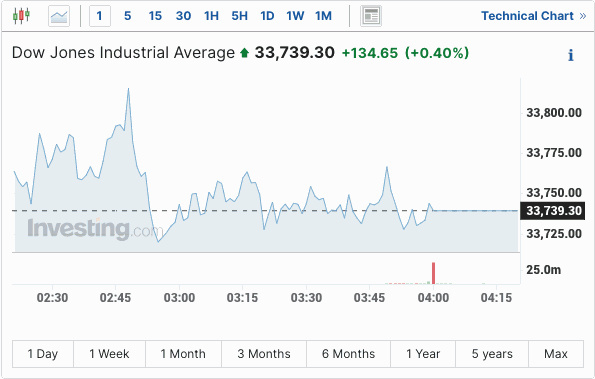Open the Technical Chart link
Viewport: 595px width, 379px height.
click(x=534, y=16)
